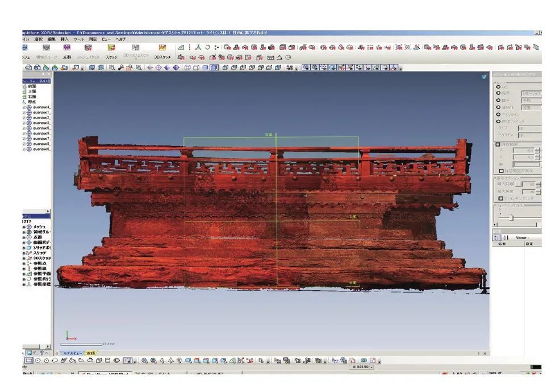Screen dimensions: 551x392
Task: Expand the メッシュ tree node
Action: pos(24,227)
